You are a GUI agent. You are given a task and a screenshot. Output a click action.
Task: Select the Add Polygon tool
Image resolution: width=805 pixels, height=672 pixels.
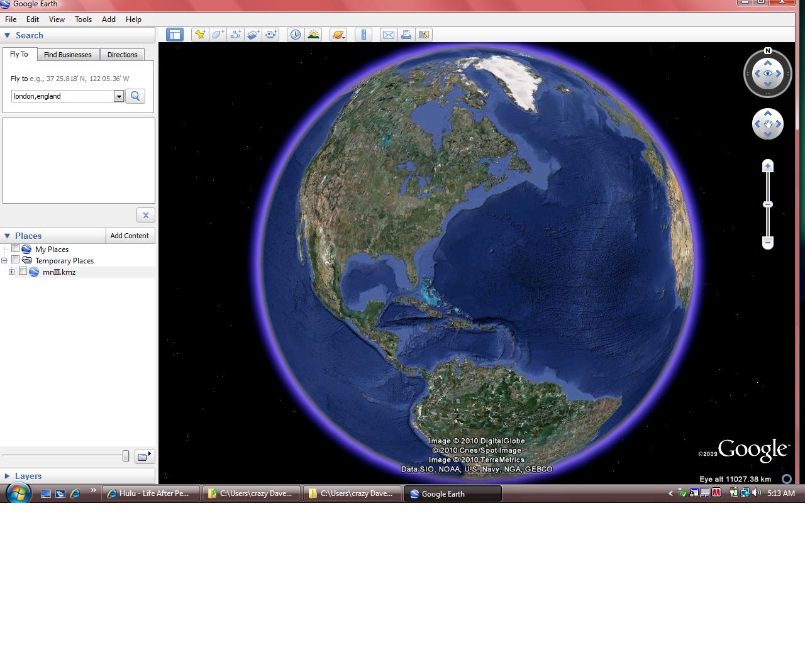(218, 35)
